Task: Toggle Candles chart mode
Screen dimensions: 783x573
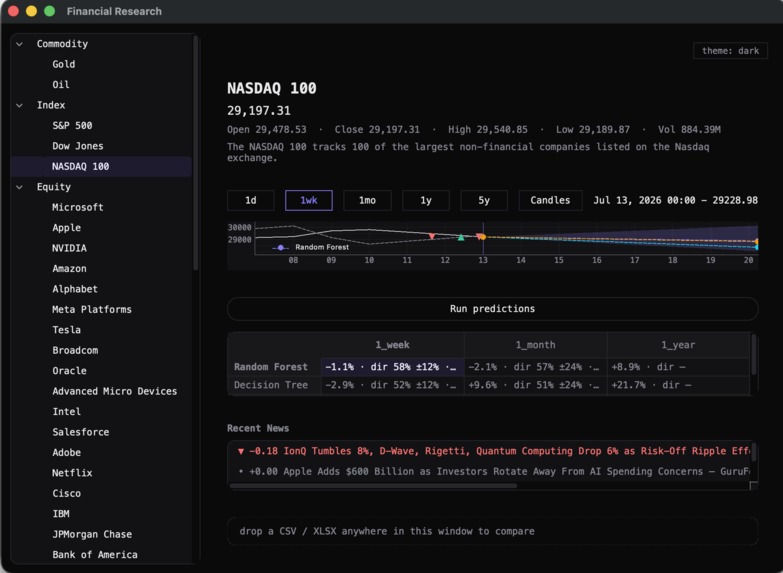Action: 550,201
